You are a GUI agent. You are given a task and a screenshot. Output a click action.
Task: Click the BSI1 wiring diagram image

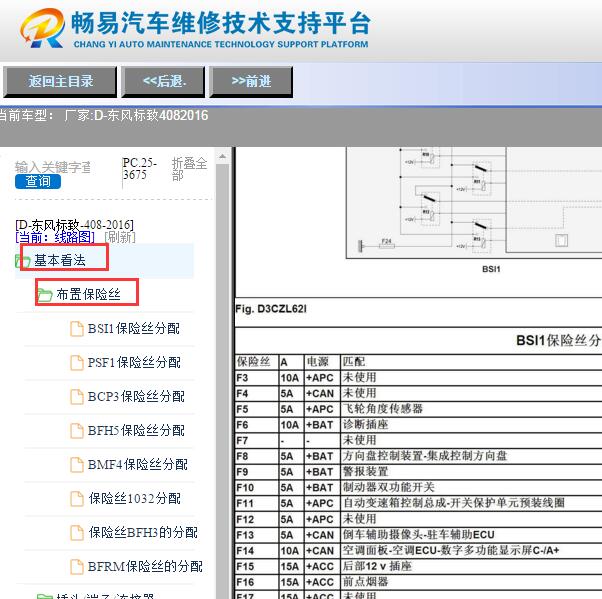click(x=474, y=204)
